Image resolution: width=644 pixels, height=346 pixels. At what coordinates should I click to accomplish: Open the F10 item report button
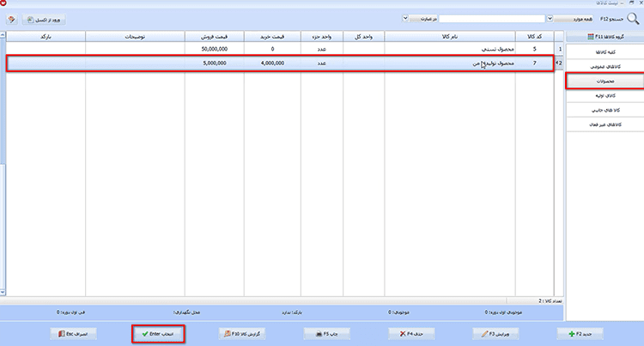tap(242, 334)
